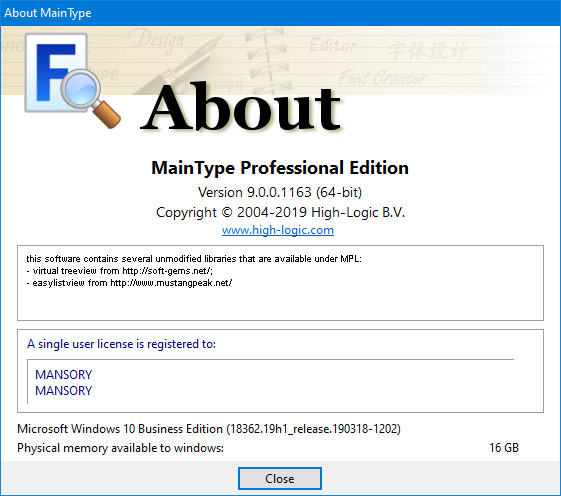Click the virtual treeview soft-gems.net line
Viewport: 561px width, 496px height.
click(x=119, y=271)
